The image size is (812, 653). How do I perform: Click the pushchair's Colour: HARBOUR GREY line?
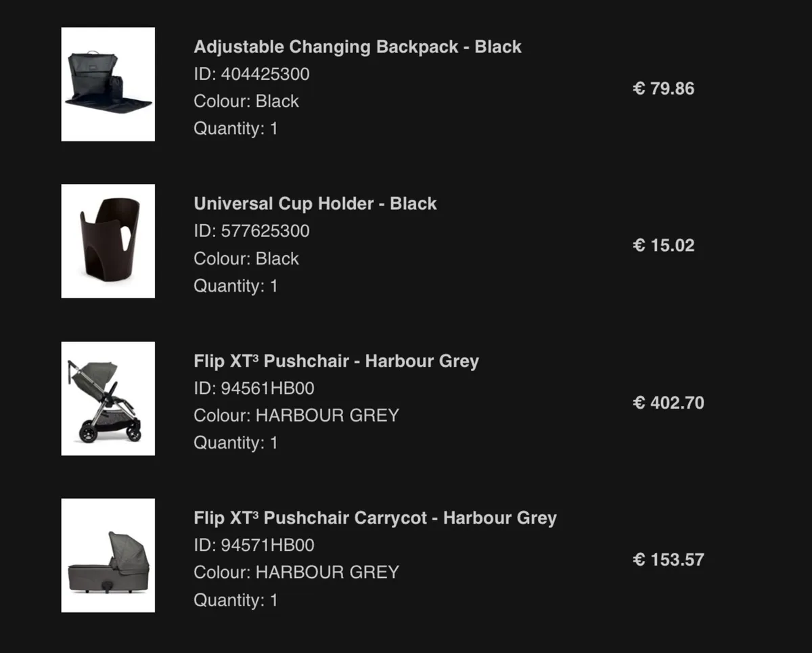click(x=296, y=415)
